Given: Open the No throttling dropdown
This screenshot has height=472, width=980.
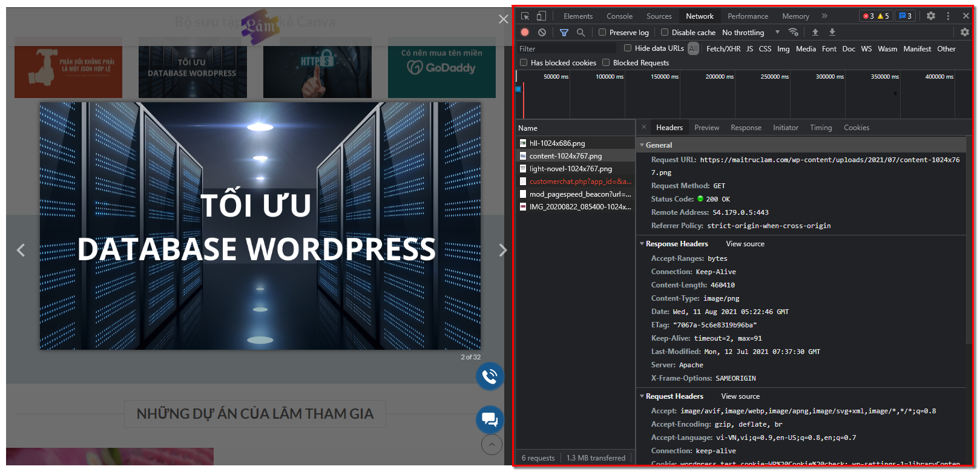Looking at the screenshot, I should coord(751,33).
